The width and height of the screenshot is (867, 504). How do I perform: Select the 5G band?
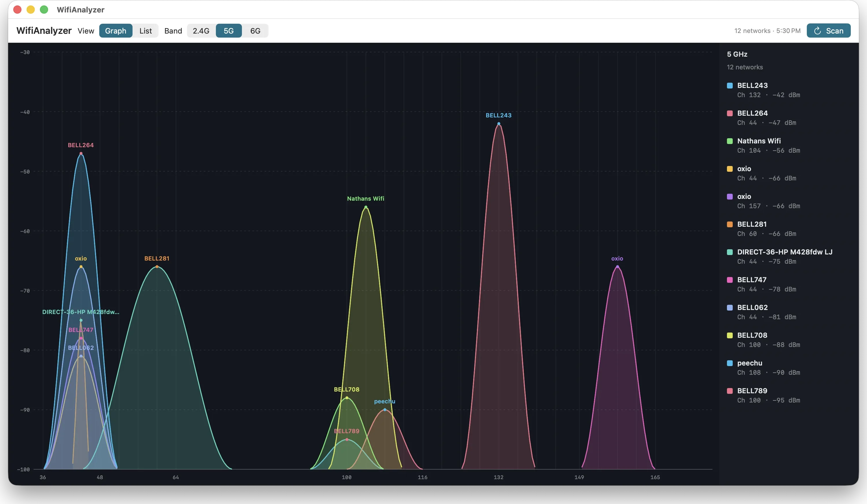[x=228, y=31]
